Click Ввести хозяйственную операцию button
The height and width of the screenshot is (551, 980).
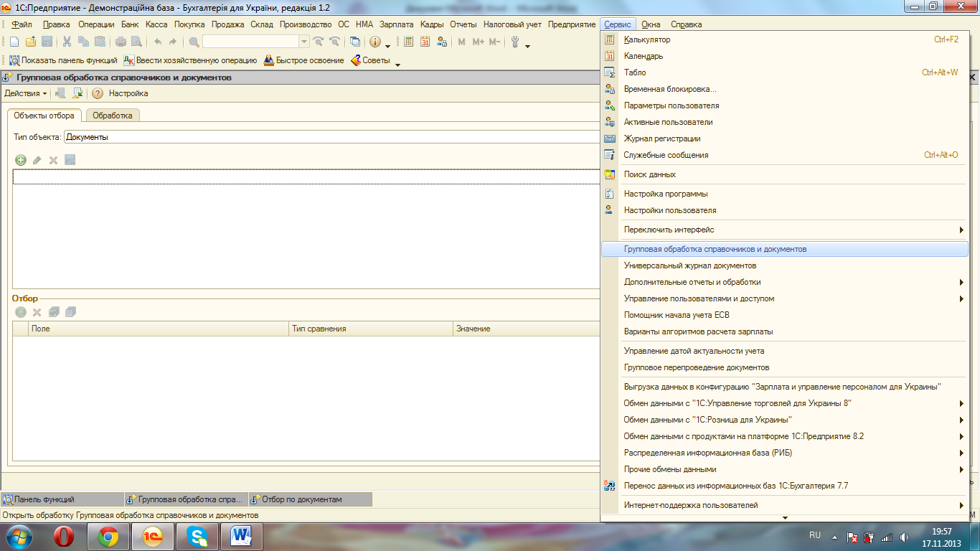point(190,60)
